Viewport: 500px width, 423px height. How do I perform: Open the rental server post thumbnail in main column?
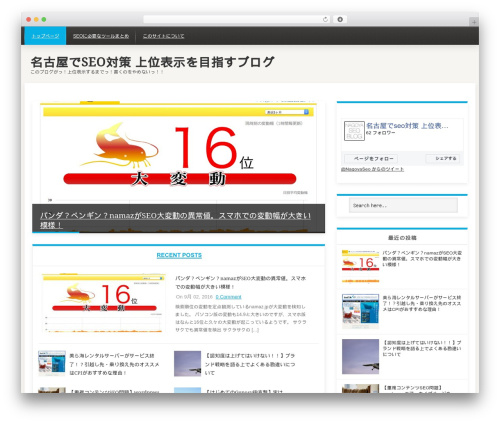pyautogui.click(x=52, y=363)
